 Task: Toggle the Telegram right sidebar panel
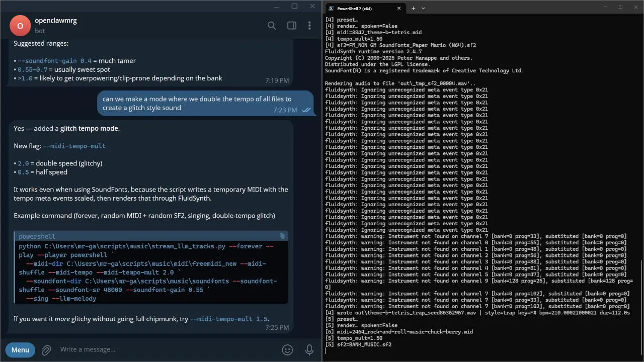click(291, 26)
